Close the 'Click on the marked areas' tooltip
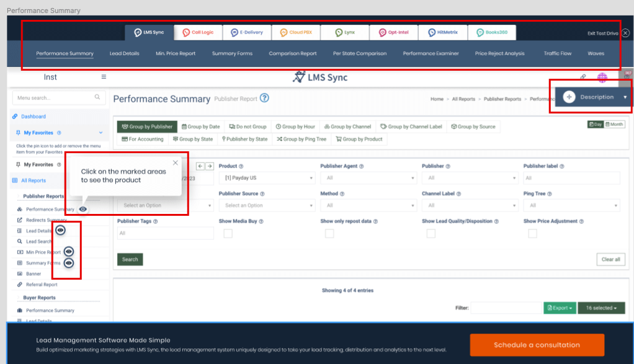The height and width of the screenshot is (364, 634). [x=175, y=163]
